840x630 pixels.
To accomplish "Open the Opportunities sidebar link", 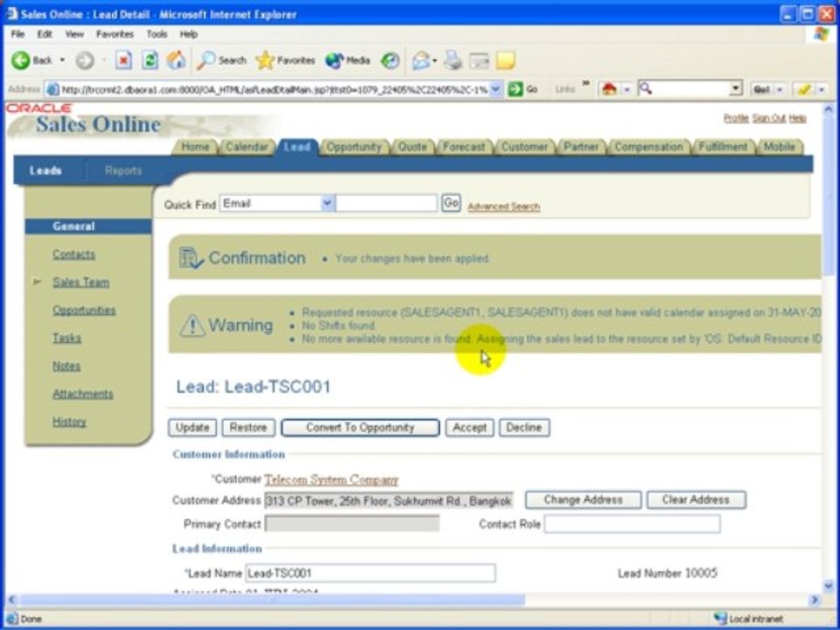I will point(84,310).
